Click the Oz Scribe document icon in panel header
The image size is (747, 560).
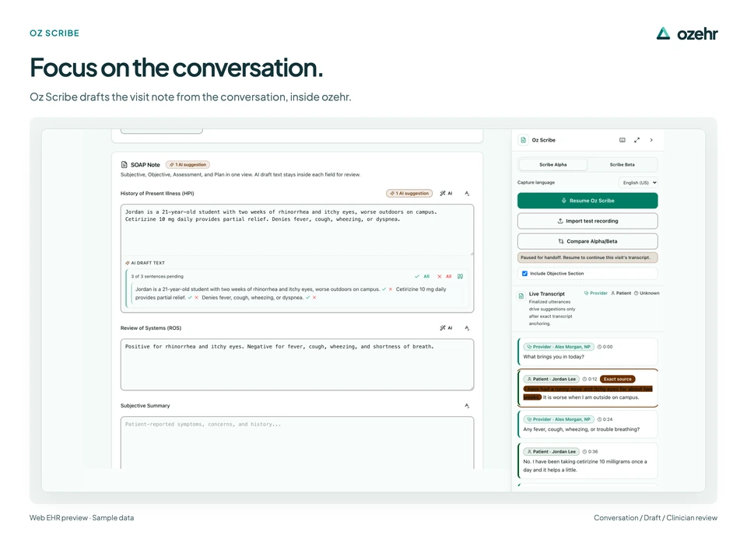click(523, 140)
